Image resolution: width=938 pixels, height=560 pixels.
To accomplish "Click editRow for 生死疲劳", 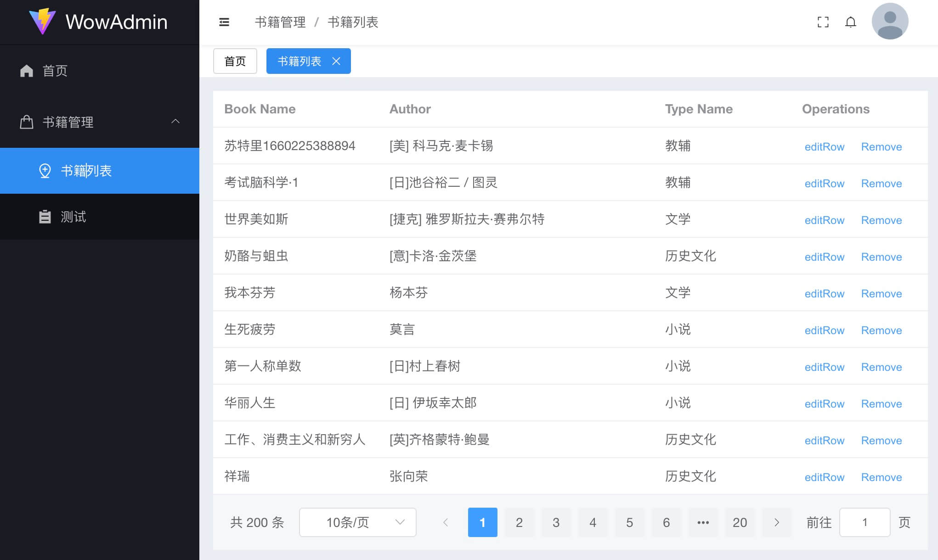I will click(824, 330).
